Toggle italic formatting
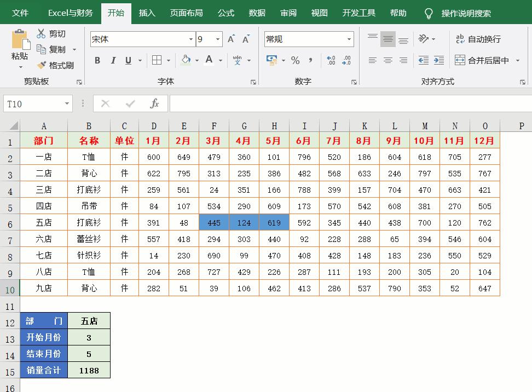 (x=112, y=60)
